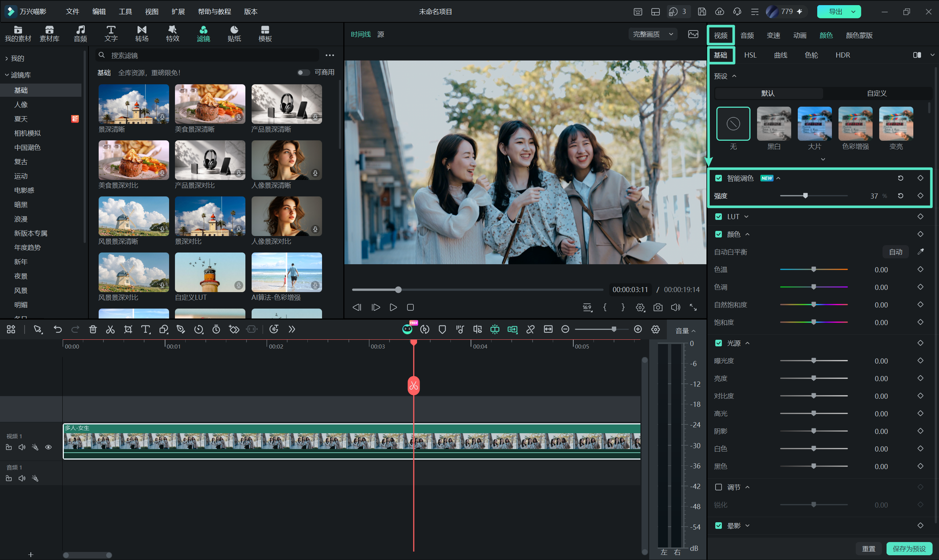Image resolution: width=939 pixels, height=560 pixels.
Task: Uncheck the 光源 checkbox
Action: pos(719,343)
